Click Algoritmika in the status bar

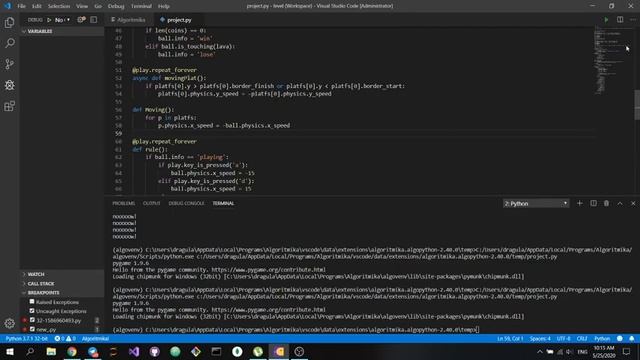point(95,338)
